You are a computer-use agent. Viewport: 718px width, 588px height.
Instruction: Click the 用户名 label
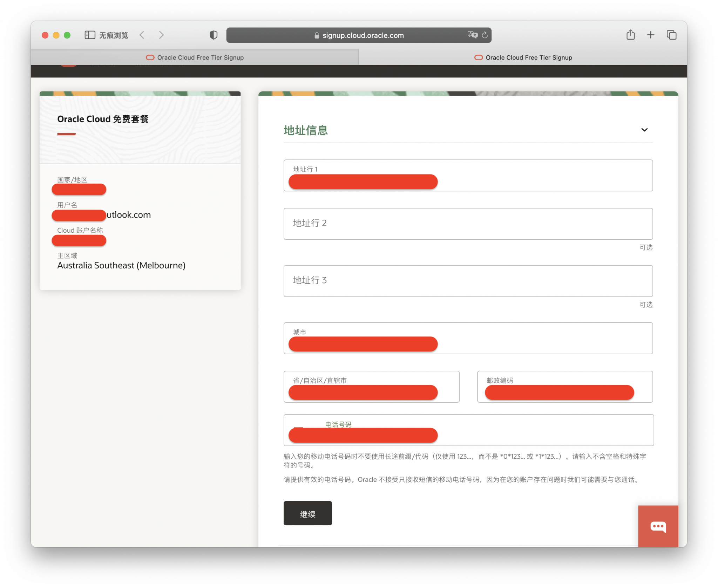click(x=67, y=205)
